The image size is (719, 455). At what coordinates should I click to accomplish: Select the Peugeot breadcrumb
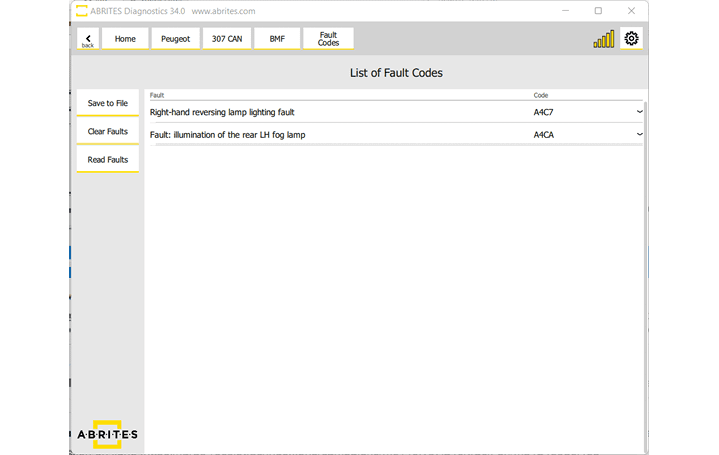(x=175, y=39)
